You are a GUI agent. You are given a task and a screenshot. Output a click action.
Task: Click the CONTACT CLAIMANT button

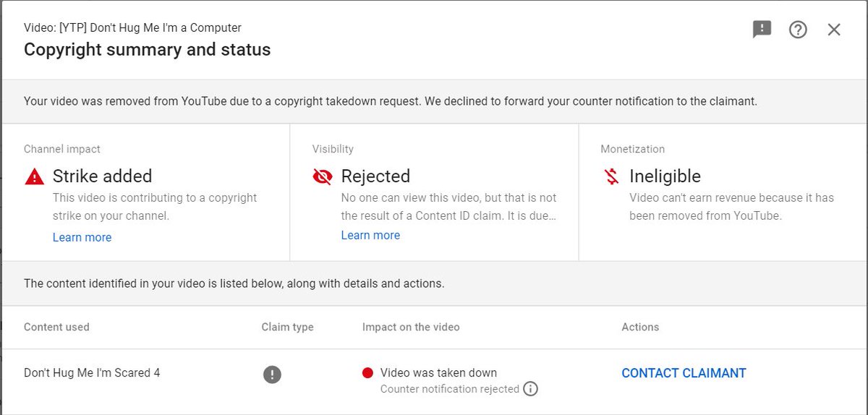click(x=684, y=373)
